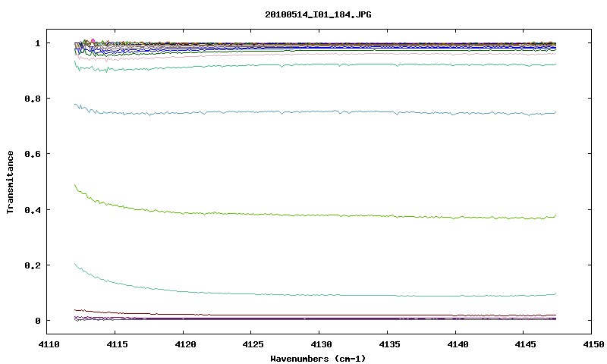Image resolution: width=607 pixels, height=364 pixels.
Task: Click the x-axis tick label 4115
Action: [118, 344]
